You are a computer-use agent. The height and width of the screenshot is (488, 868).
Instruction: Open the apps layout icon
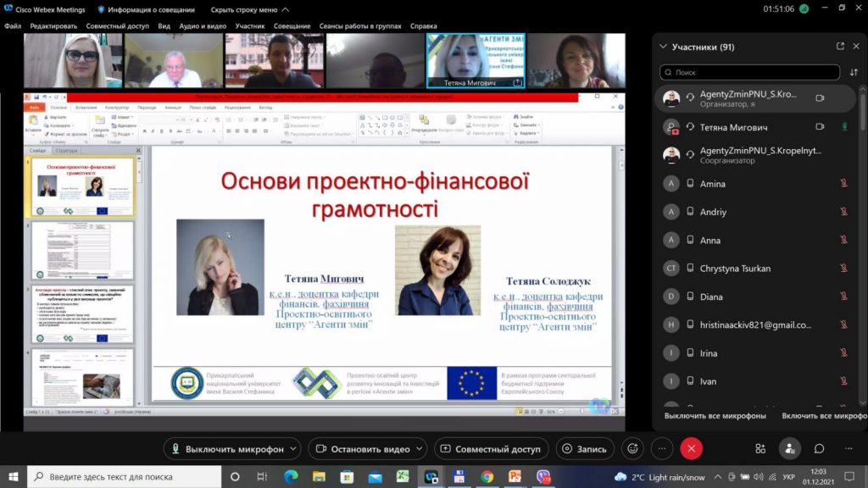pos(760,449)
